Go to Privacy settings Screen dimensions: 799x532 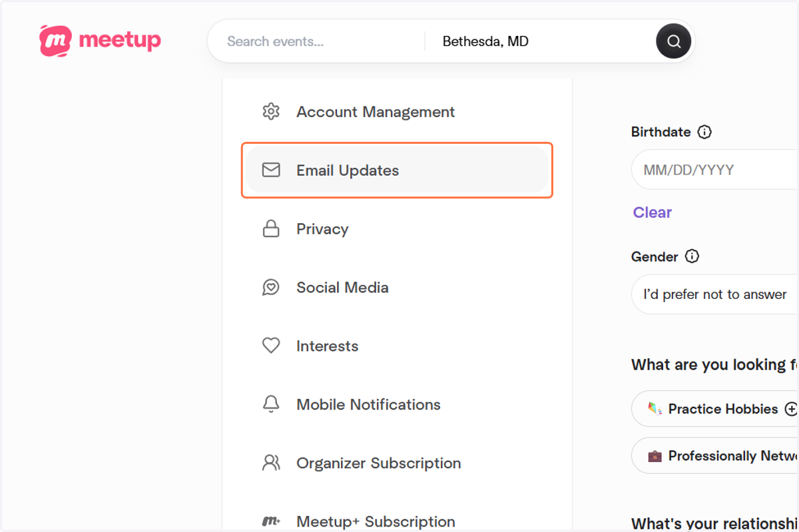[397, 228]
